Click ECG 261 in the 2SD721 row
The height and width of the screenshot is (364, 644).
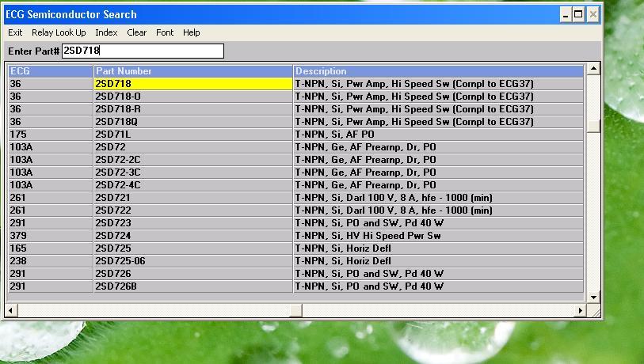point(51,198)
